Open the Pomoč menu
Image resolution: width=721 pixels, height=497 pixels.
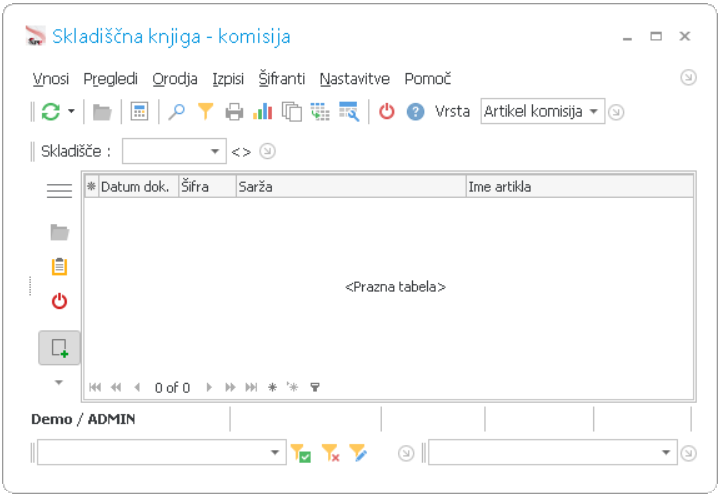pyautogui.click(x=428, y=79)
